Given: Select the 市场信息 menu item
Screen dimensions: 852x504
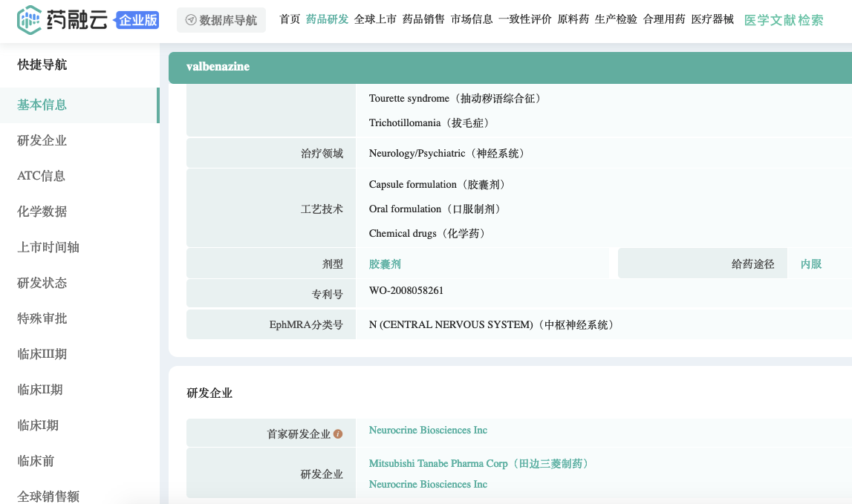Looking at the screenshot, I should (472, 19).
